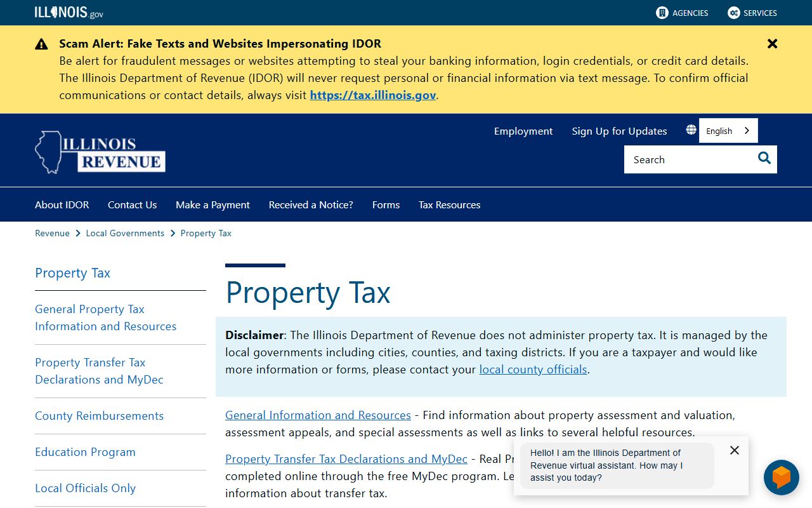Click the search magnifier icon

764,159
